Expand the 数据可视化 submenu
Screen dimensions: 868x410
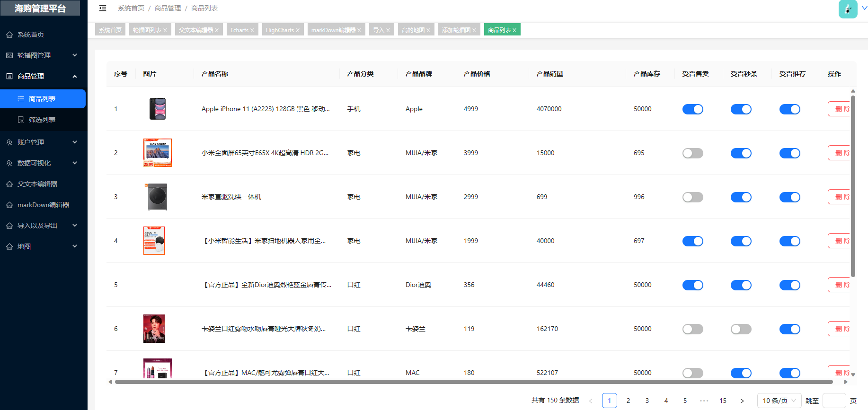(x=75, y=163)
